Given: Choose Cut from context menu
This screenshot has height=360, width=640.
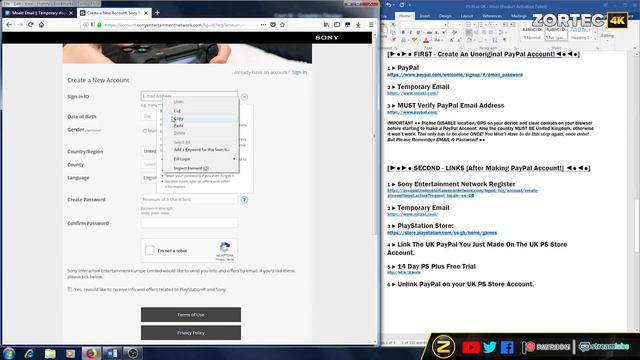Looking at the screenshot, I should 200,111.
